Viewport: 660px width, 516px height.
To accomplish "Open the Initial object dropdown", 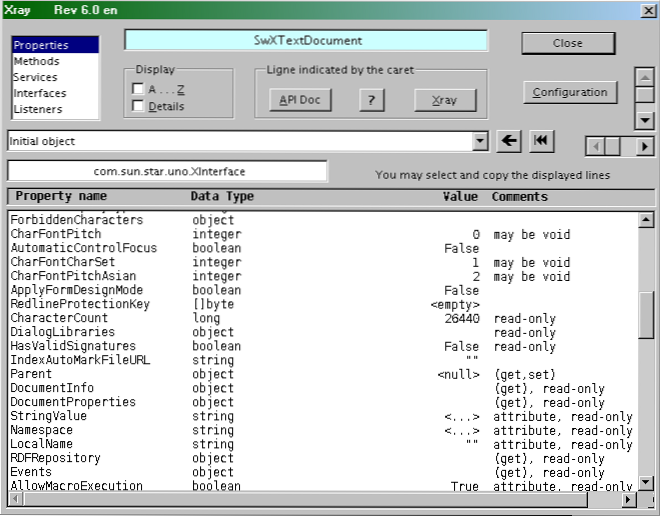I will (x=480, y=142).
